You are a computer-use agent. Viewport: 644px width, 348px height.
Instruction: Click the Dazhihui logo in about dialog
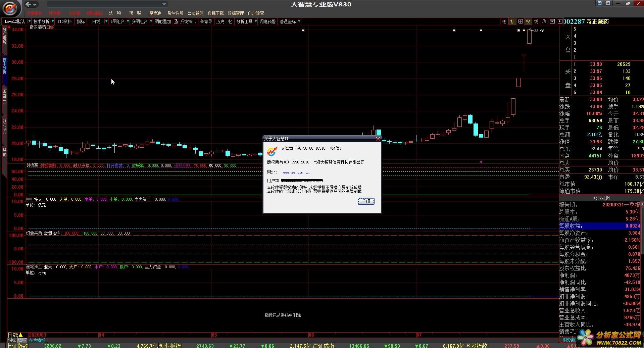click(x=272, y=151)
